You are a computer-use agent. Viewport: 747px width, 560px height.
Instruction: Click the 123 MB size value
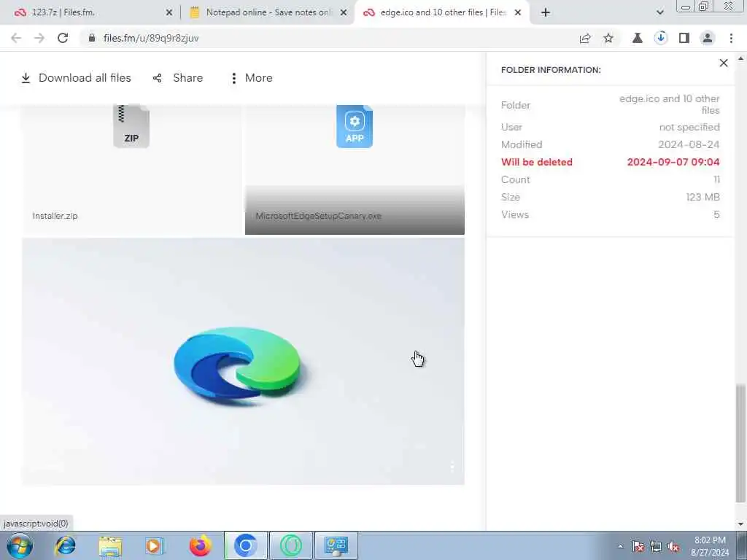point(703,197)
